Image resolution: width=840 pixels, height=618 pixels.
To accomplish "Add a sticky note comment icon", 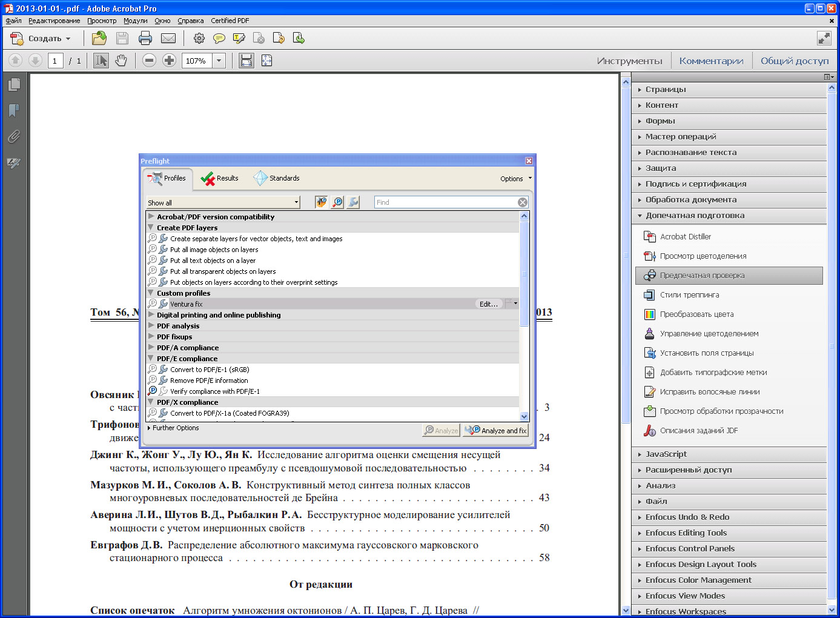I will (x=219, y=39).
